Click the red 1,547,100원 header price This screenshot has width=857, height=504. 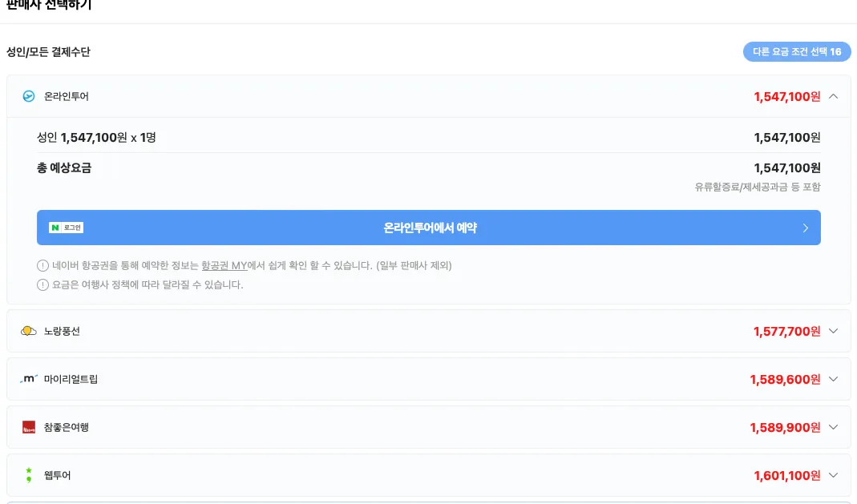tap(787, 97)
